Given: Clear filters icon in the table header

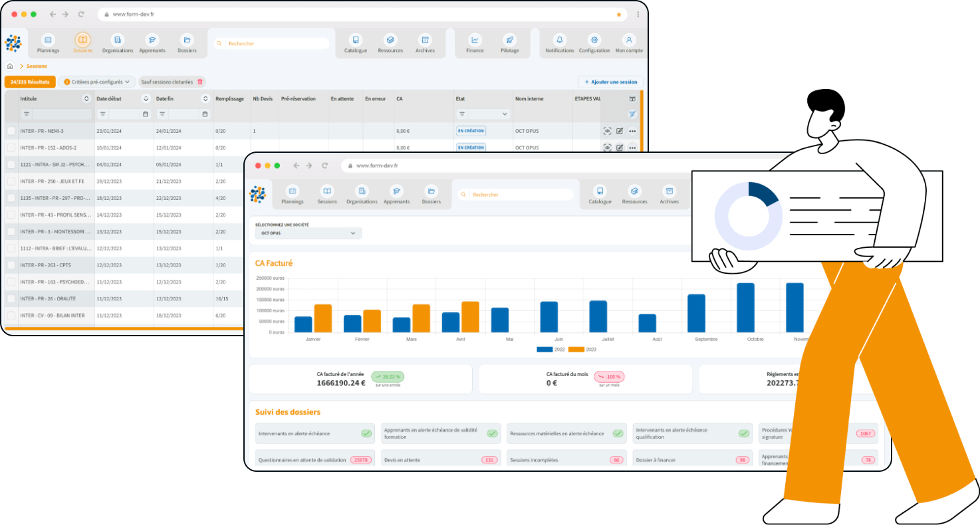Looking at the screenshot, I should [632, 114].
